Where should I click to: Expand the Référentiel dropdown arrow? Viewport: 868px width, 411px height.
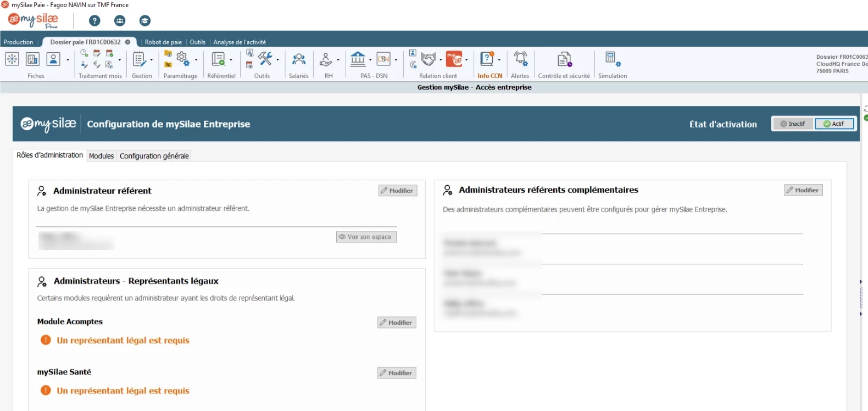click(231, 60)
